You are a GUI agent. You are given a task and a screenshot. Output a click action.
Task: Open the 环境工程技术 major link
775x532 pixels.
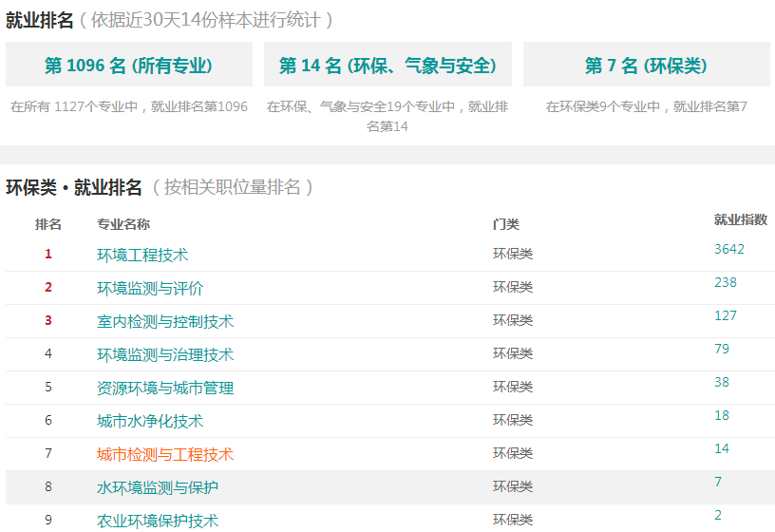click(x=142, y=255)
